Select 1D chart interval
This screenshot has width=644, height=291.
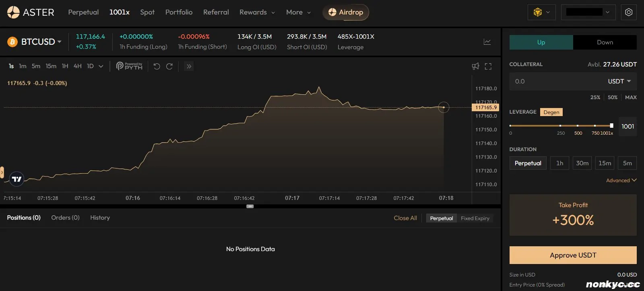90,66
